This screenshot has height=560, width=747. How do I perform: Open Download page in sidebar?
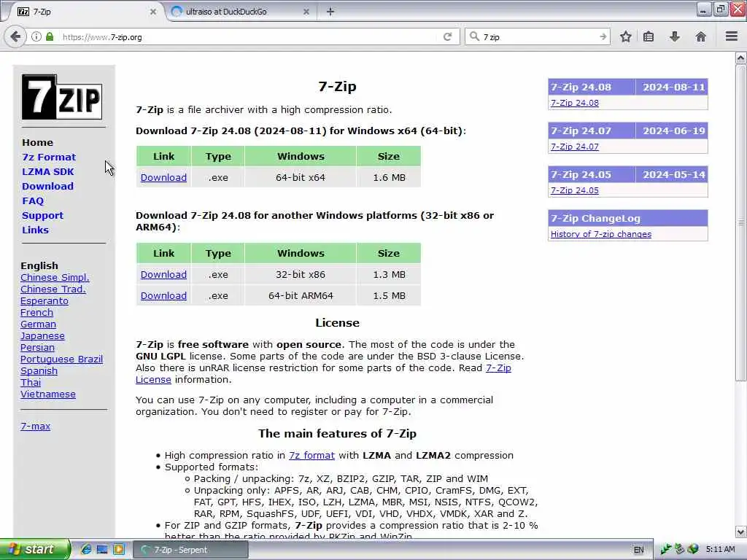(47, 186)
